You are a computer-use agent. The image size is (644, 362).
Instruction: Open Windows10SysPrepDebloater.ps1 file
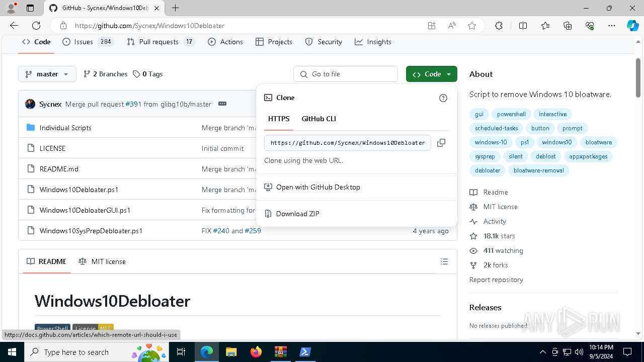click(x=91, y=231)
